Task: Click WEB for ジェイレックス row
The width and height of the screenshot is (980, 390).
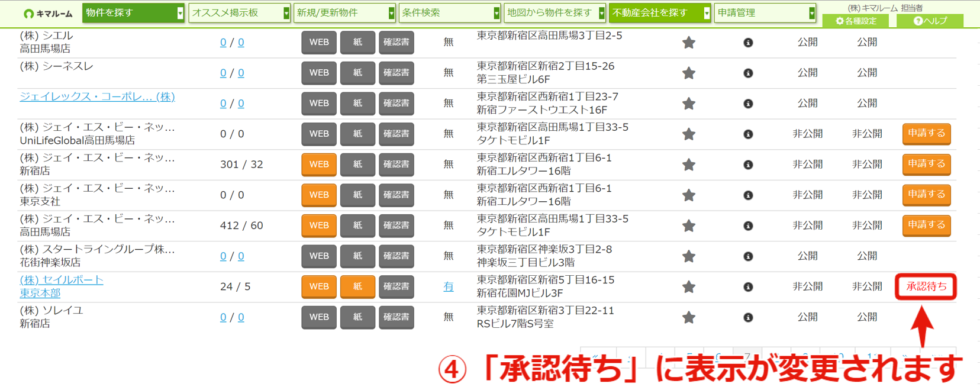Action: [319, 104]
